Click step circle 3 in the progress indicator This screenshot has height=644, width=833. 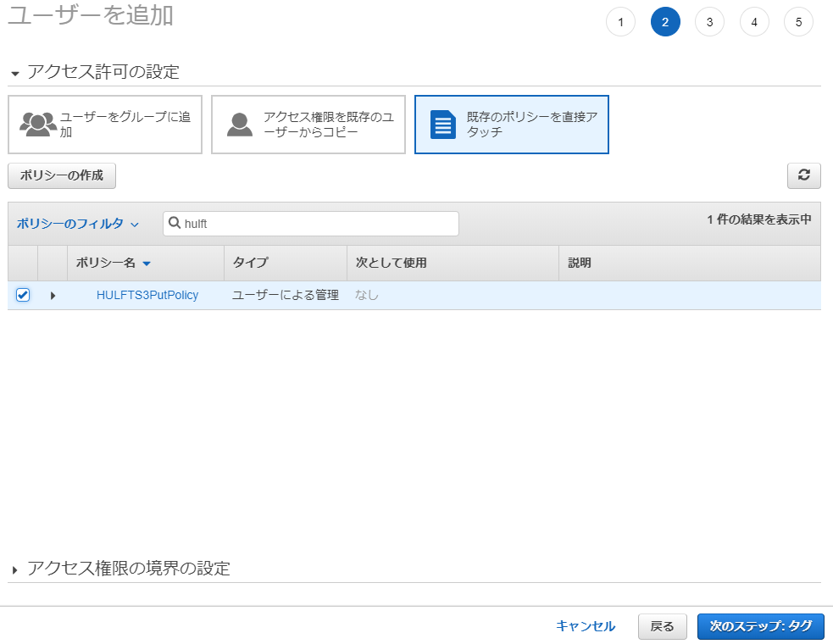[x=709, y=21]
